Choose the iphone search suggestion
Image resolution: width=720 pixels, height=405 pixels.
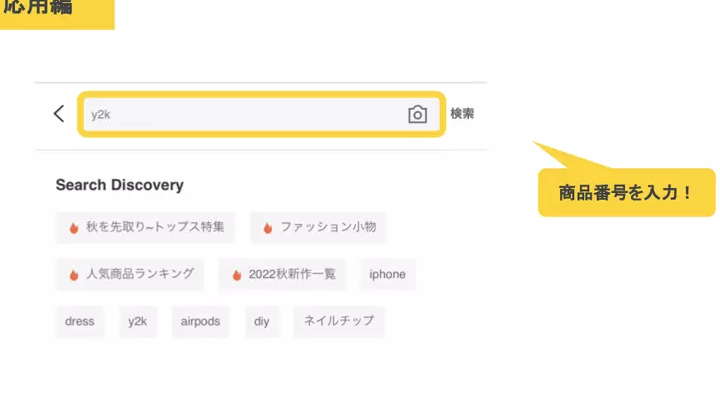[388, 274]
